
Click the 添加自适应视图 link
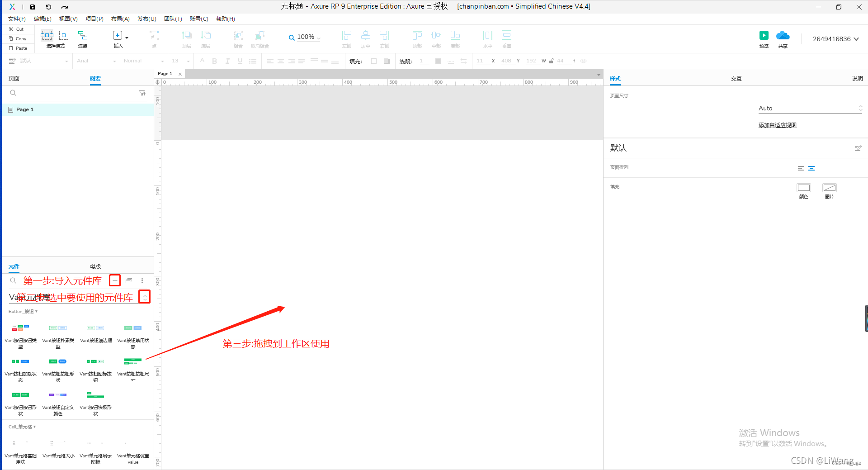pos(777,125)
